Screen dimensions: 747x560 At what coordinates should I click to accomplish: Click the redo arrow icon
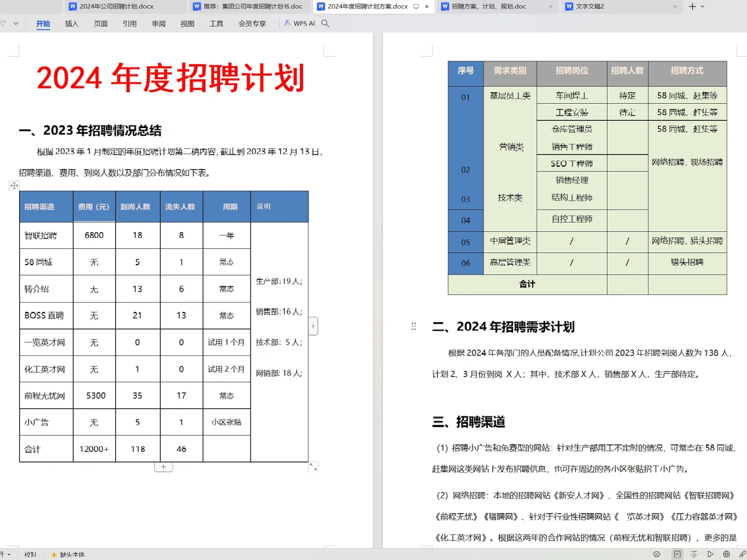pyautogui.click(x=3, y=23)
